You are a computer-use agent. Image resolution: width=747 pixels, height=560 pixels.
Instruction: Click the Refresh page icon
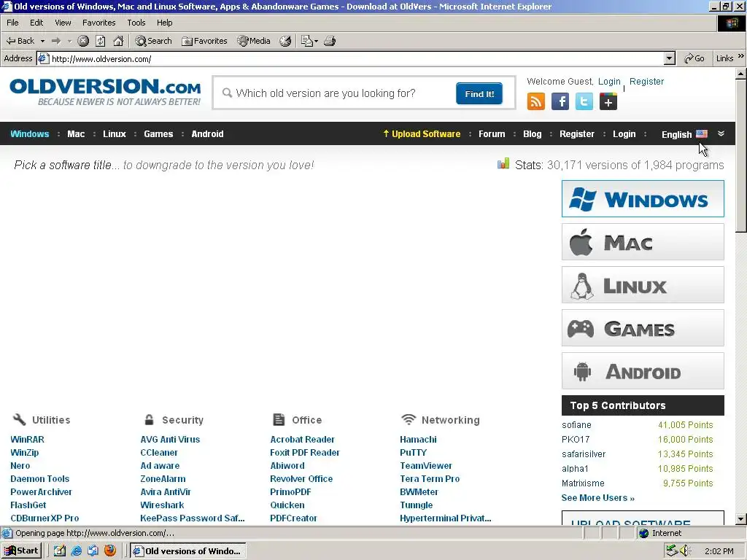pyautogui.click(x=100, y=41)
